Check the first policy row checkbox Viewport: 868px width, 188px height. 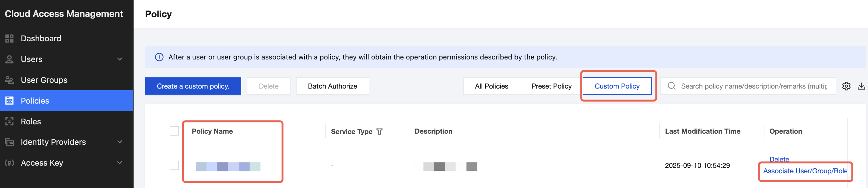[174, 165]
